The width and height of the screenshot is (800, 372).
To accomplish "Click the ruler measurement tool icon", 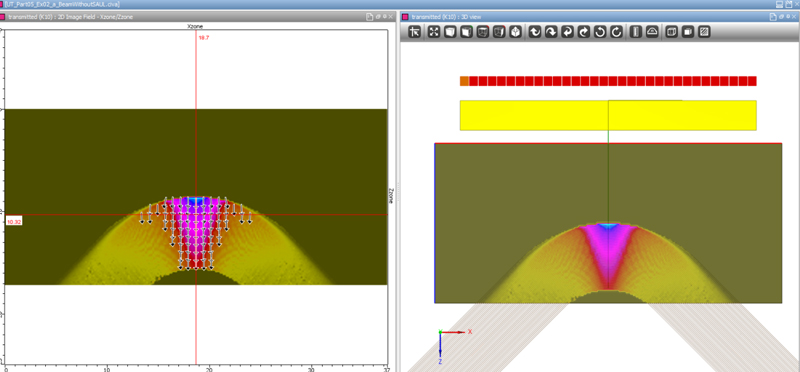I will (x=635, y=32).
